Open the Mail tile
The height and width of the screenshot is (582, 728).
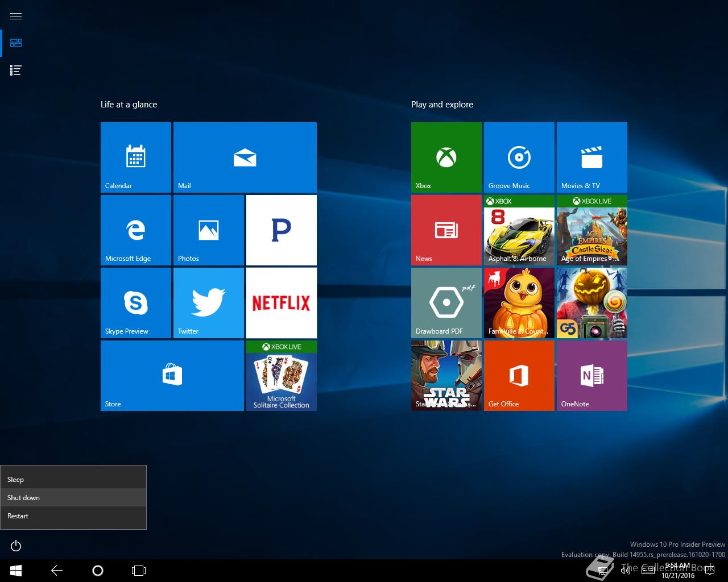point(245,157)
